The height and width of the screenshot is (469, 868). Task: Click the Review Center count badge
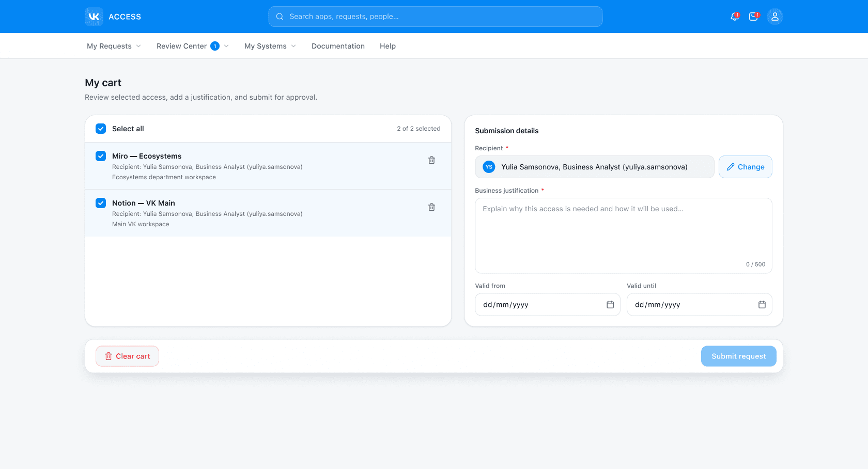click(x=215, y=46)
